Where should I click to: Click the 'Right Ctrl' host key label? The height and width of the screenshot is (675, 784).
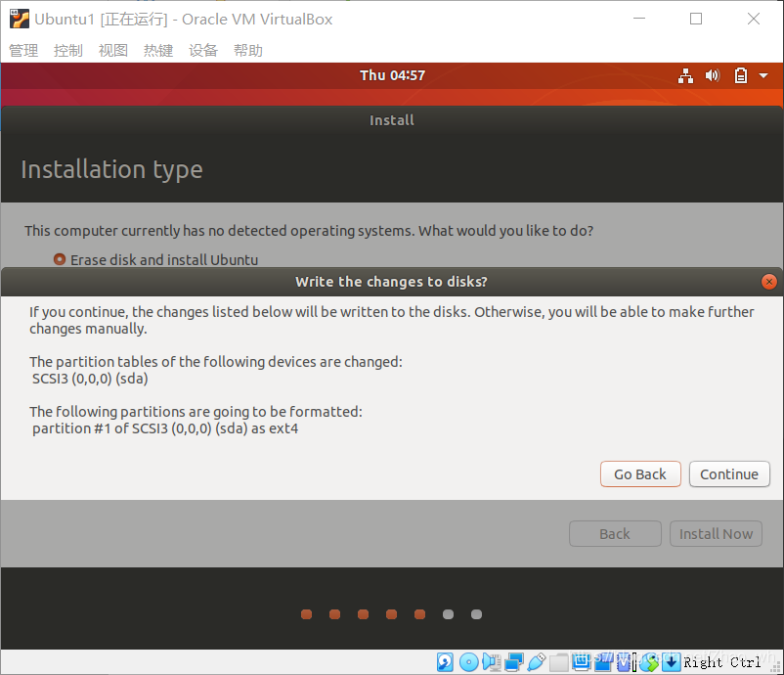point(722,662)
